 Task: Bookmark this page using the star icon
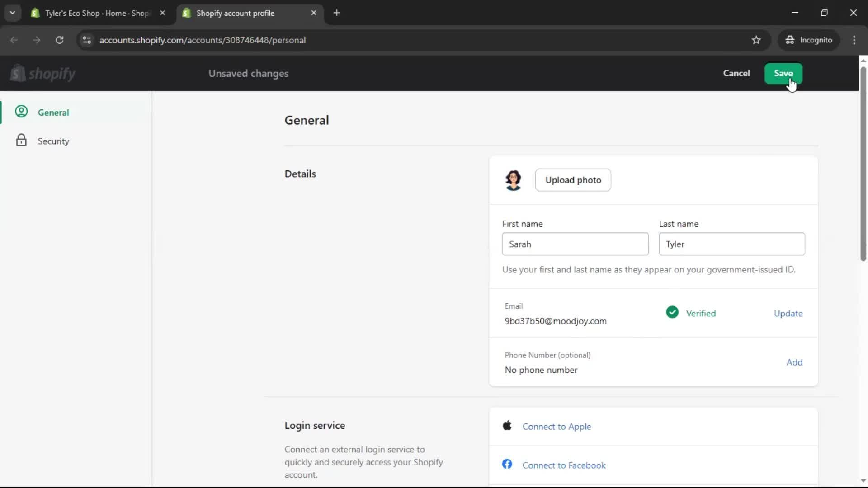pyautogui.click(x=756, y=40)
